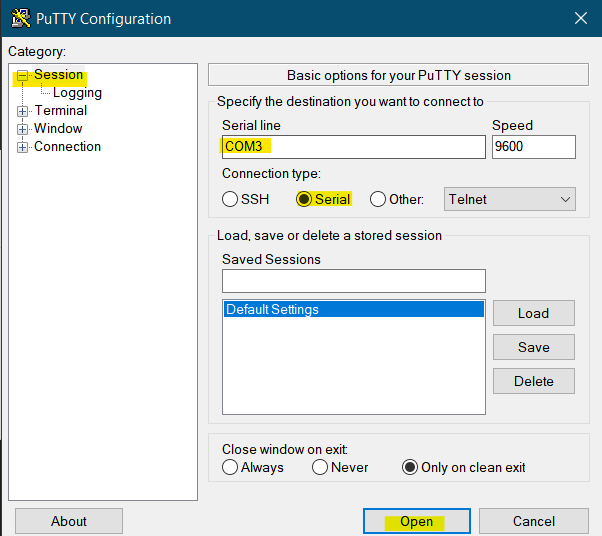Click the PuTTY icon in title bar

[x=20, y=18]
